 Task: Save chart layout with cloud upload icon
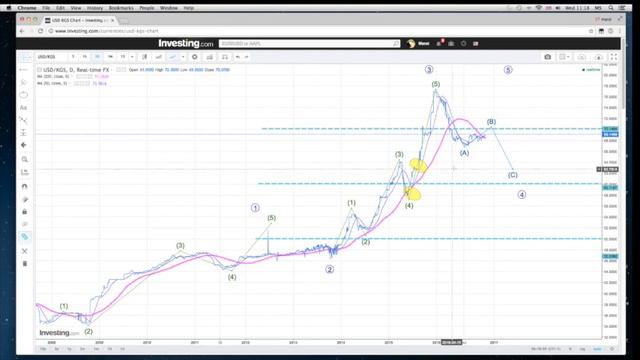click(x=599, y=57)
